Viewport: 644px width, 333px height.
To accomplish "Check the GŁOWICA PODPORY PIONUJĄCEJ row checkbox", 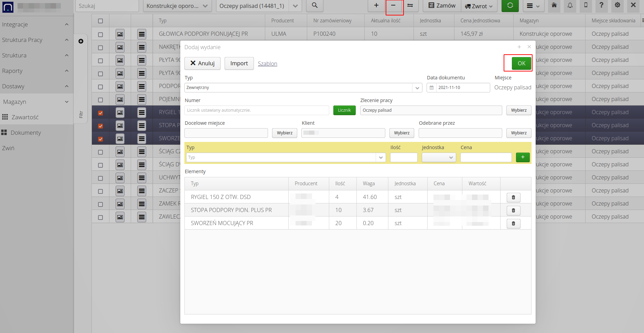I will point(100,34).
